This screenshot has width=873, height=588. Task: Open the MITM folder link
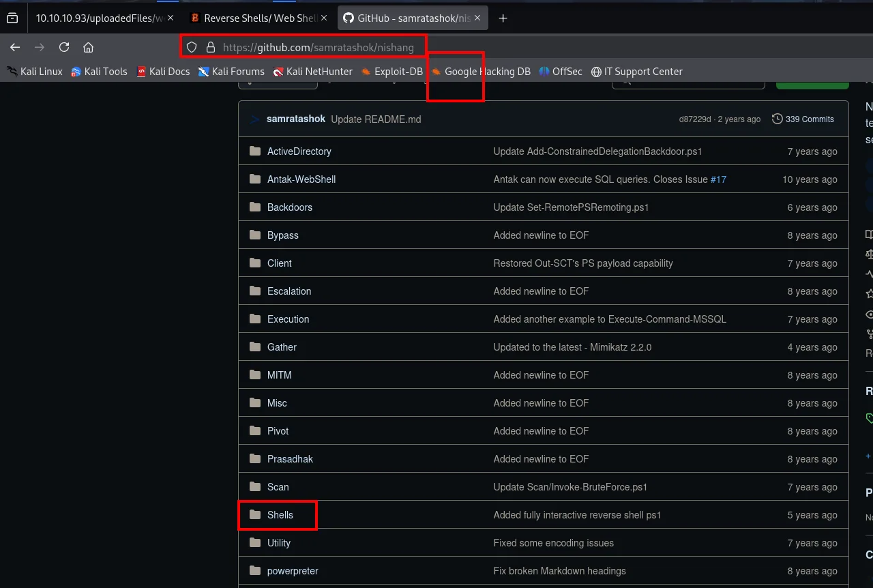[280, 375]
